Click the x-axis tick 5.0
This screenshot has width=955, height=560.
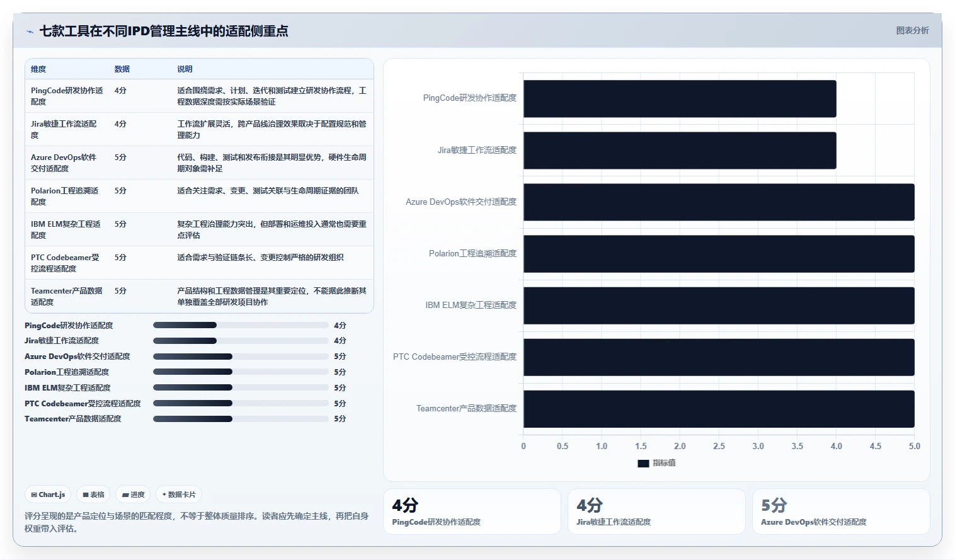[914, 446]
